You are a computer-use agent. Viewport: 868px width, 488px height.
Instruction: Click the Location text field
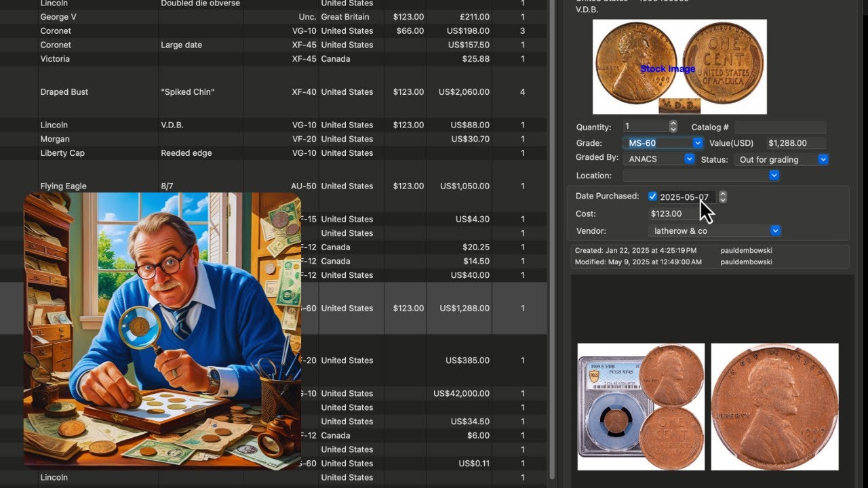(x=695, y=176)
